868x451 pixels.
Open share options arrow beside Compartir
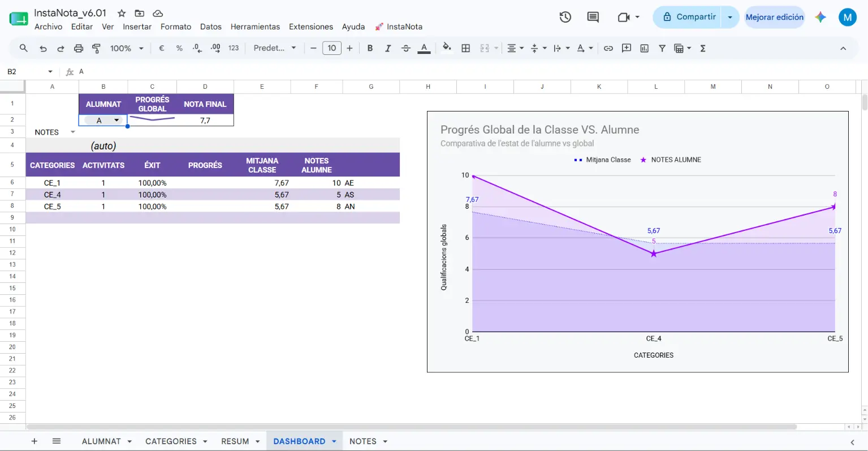730,17
